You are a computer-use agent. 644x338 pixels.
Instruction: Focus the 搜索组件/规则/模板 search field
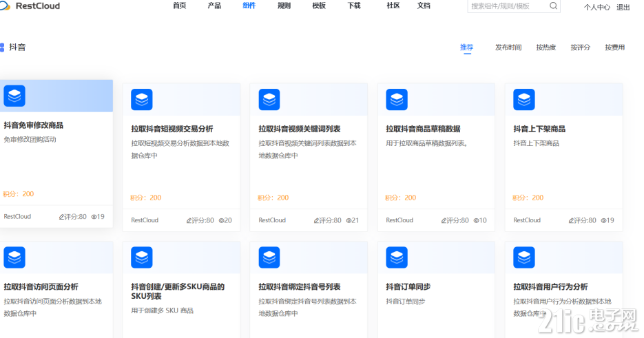[513, 6]
